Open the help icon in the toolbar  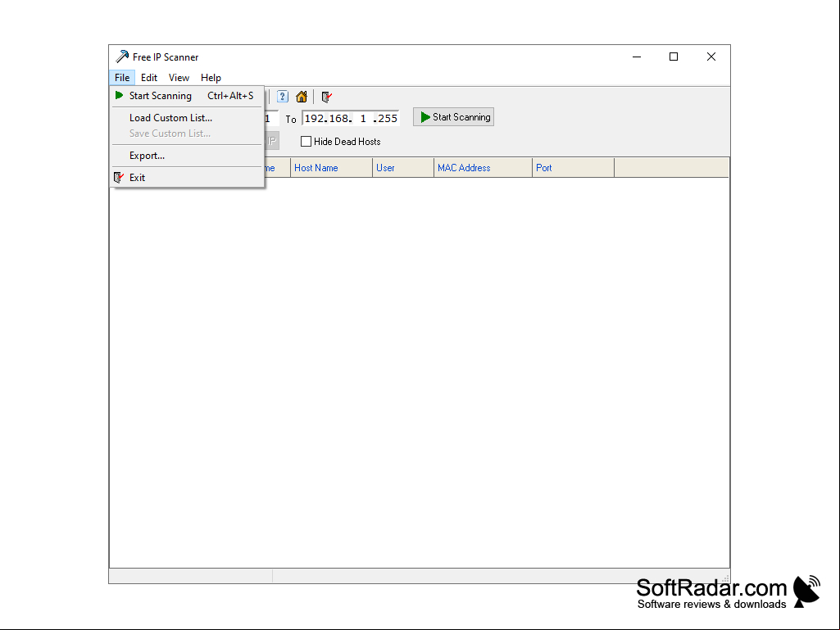click(282, 97)
